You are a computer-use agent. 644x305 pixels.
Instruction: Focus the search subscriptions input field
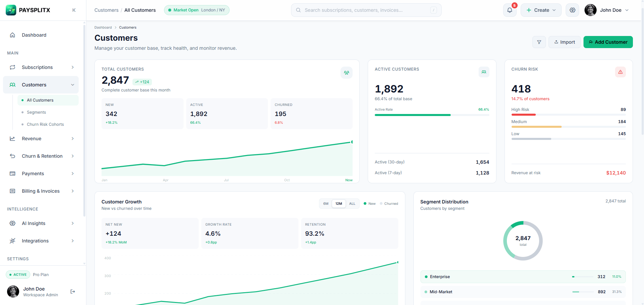coord(366,10)
